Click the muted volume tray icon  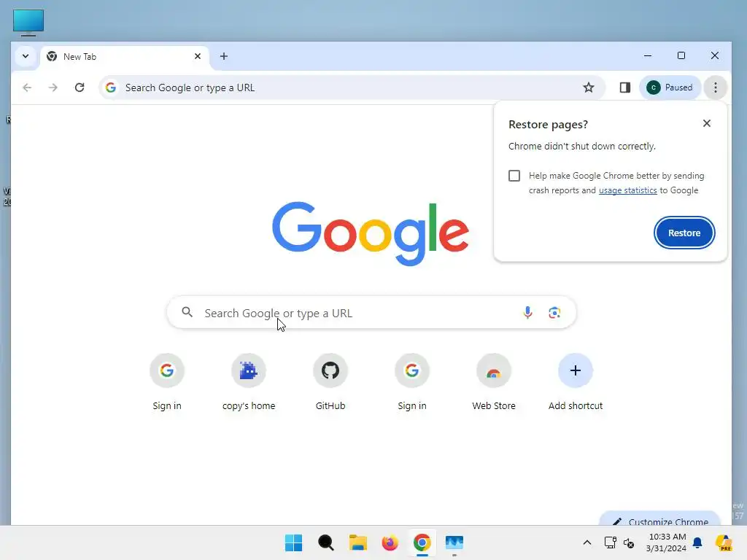click(629, 542)
